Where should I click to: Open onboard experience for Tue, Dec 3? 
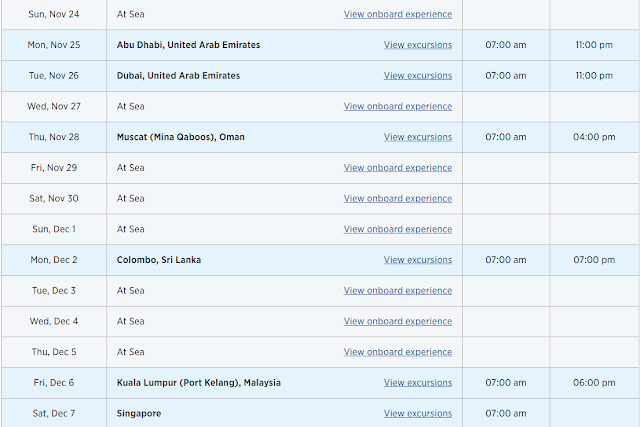click(x=397, y=291)
